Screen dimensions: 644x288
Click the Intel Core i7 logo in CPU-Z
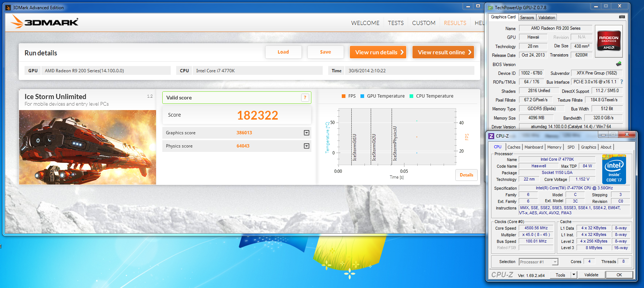pos(614,169)
